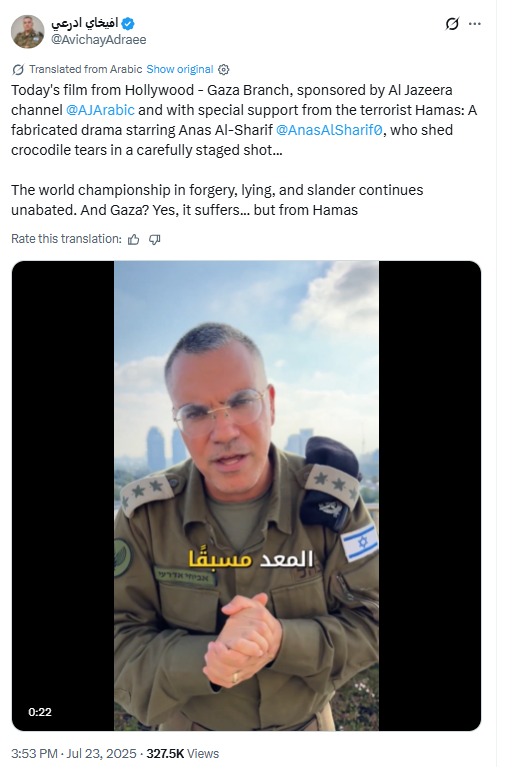The image size is (506, 767).
Task: Click the Grok icon beside Translated from Arabic
Action: (x=18, y=69)
